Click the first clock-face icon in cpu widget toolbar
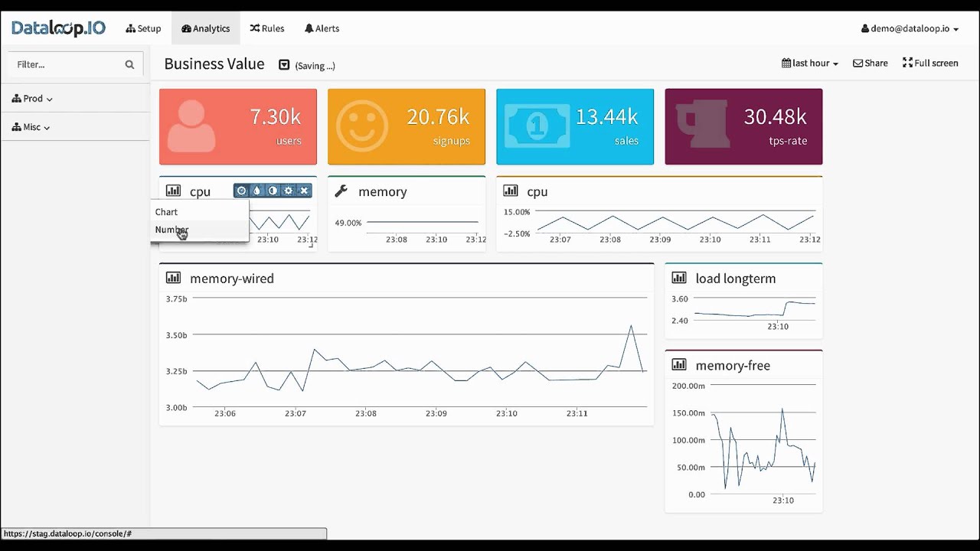980x551 pixels. (241, 191)
